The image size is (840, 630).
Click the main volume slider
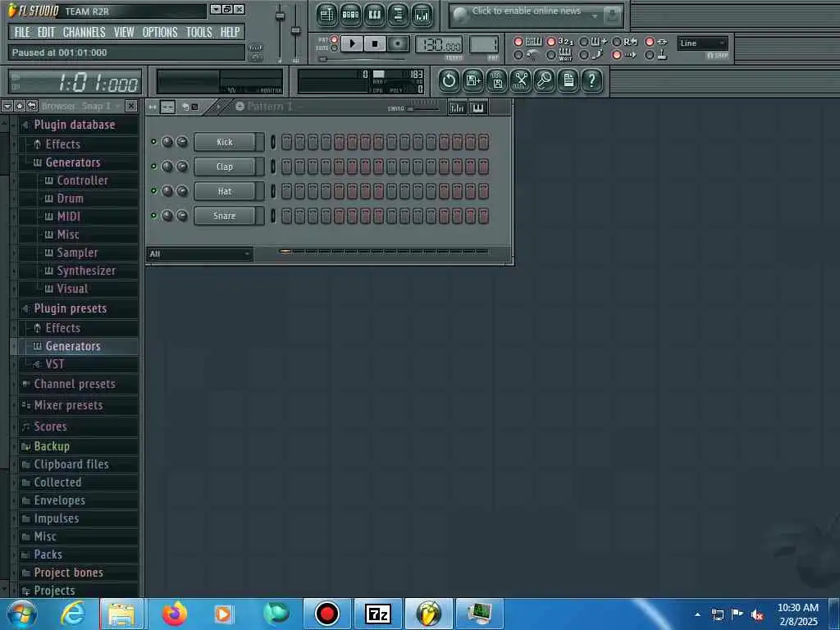[280, 33]
